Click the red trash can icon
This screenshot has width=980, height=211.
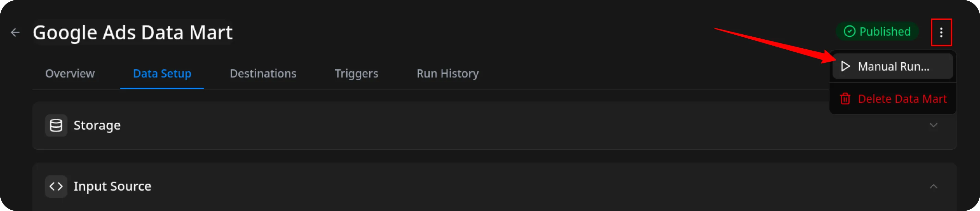click(845, 99)
